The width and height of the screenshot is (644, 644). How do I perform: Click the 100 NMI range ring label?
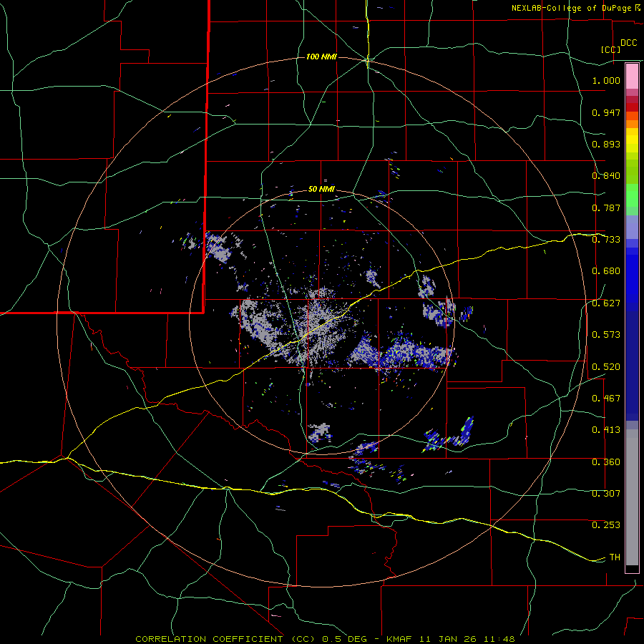pyautogui.click(x=321, y=57)
